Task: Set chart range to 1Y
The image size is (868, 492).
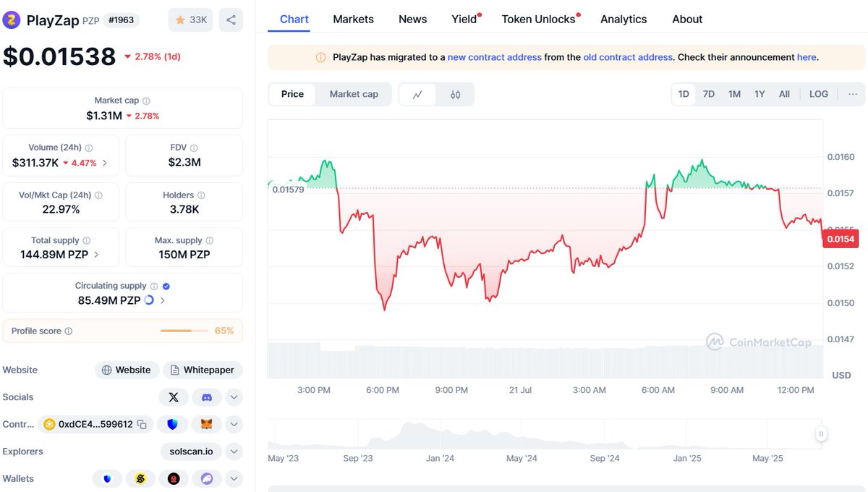Action: pyautogui.click(x=759, y=94)
